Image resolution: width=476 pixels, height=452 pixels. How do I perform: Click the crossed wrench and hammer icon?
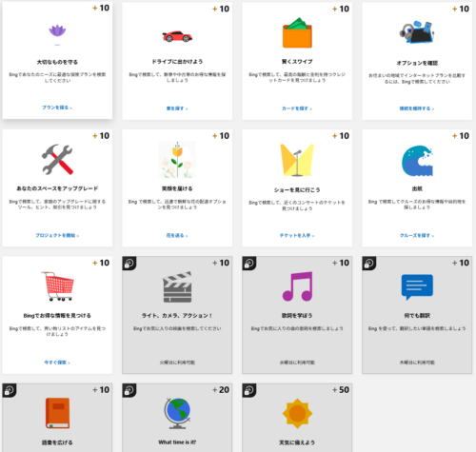click(x=57, y=160)
